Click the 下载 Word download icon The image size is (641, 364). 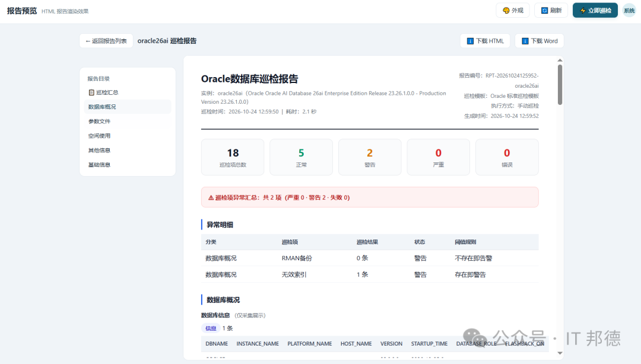tap(525, 41)
